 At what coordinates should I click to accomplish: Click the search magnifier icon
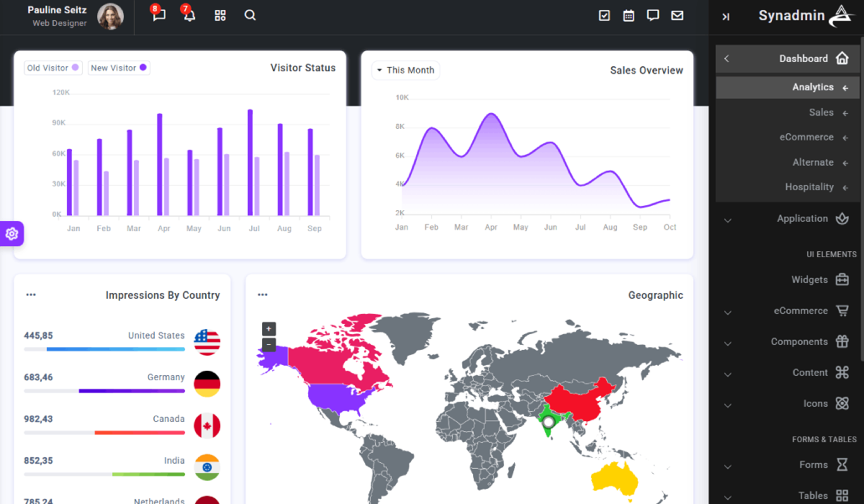250,15
